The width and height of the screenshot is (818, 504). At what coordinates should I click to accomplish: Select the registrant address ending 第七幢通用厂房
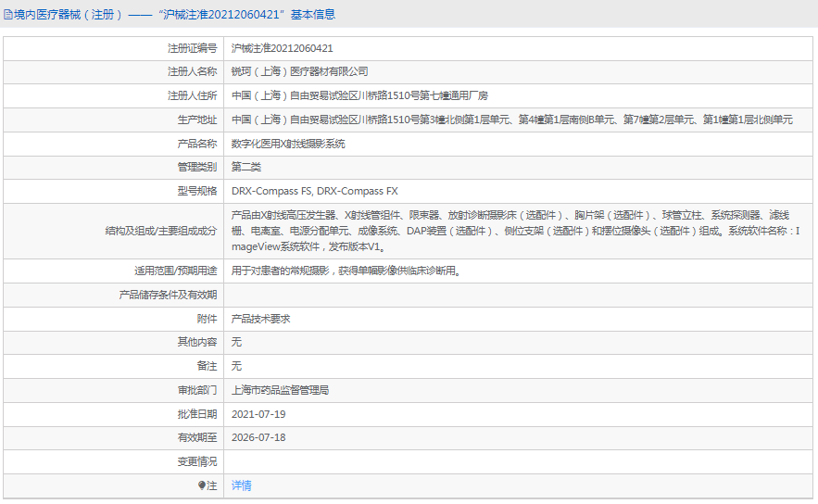coord(360,96)
